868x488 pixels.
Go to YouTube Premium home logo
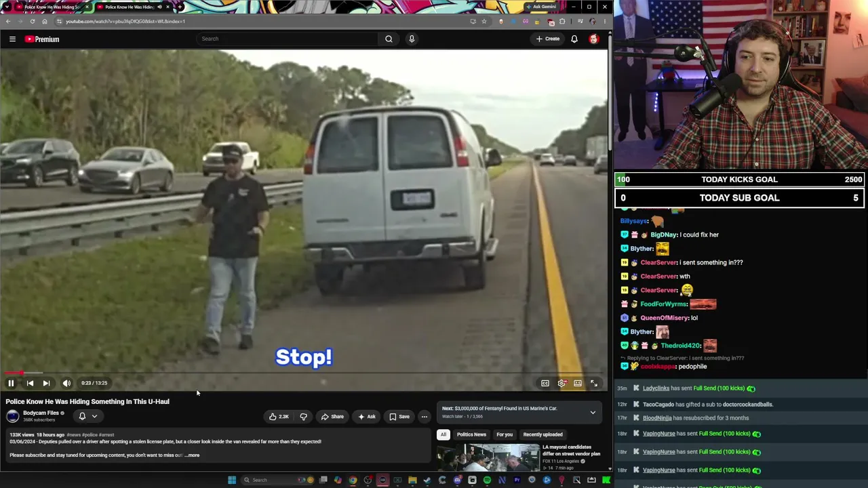42,39
